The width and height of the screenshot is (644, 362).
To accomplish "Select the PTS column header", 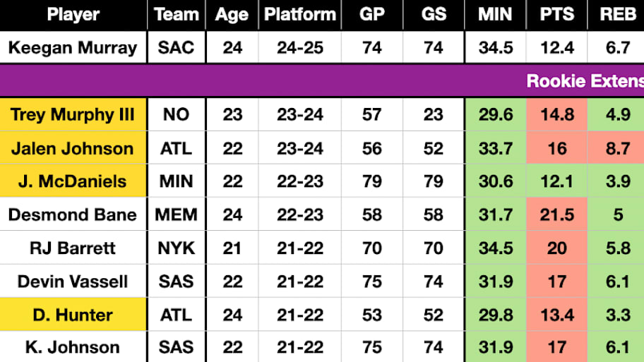I will [x=557, y=15].
